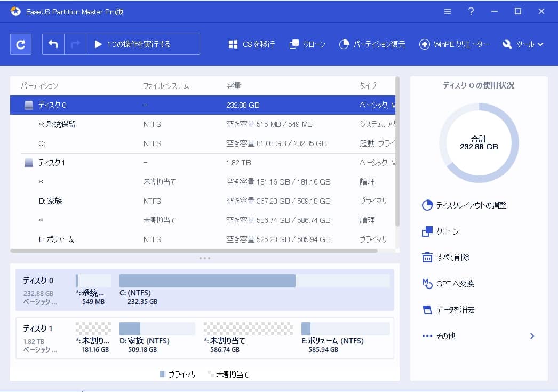558x392 pixels.
Task: Click the three-dot panel splitter handle
Action: pyautogui.click(x=205, y=258)
